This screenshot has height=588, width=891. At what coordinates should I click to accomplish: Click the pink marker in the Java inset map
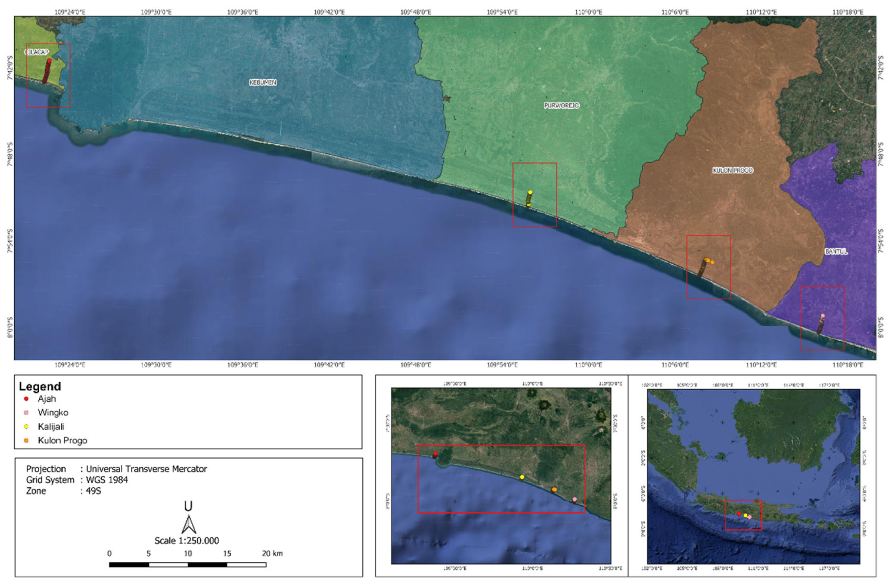pyautogui.click(x=574, y=499)
